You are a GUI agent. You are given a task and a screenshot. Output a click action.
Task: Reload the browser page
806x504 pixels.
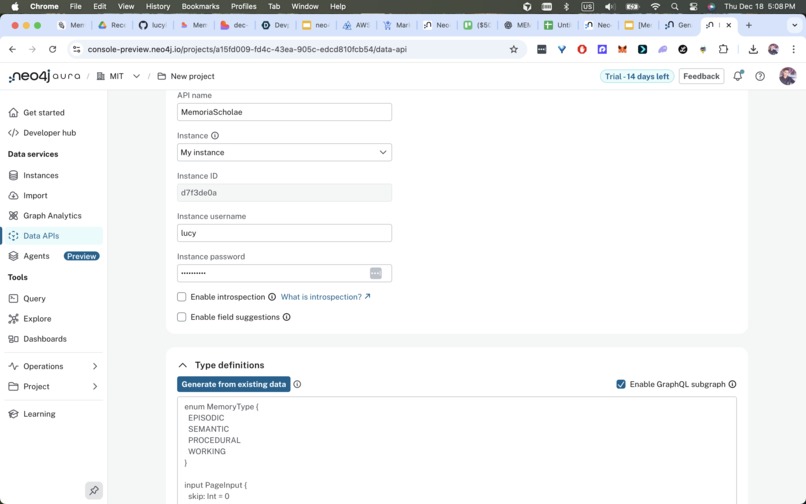52,49
